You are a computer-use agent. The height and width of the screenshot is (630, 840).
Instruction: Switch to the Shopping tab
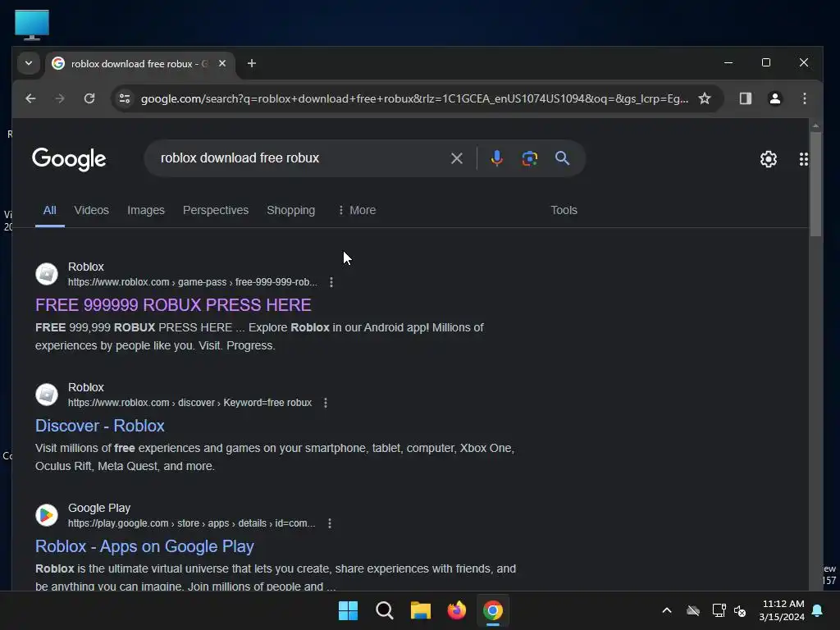291,210
